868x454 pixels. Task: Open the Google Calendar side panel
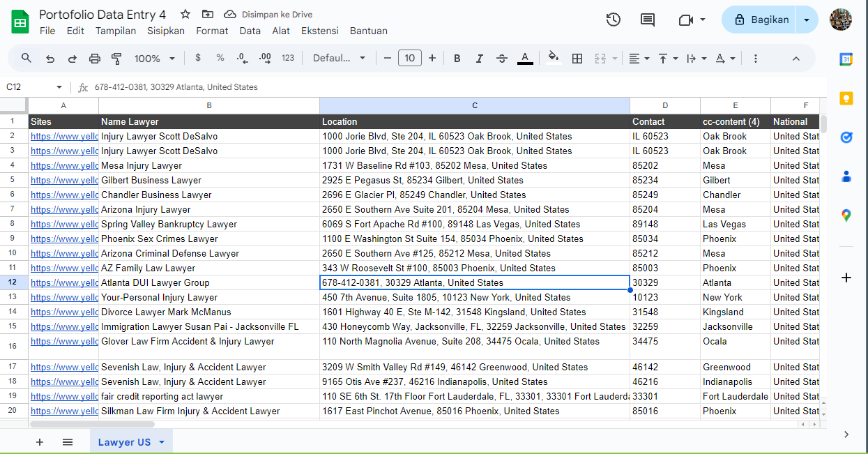tap(846, 59)
